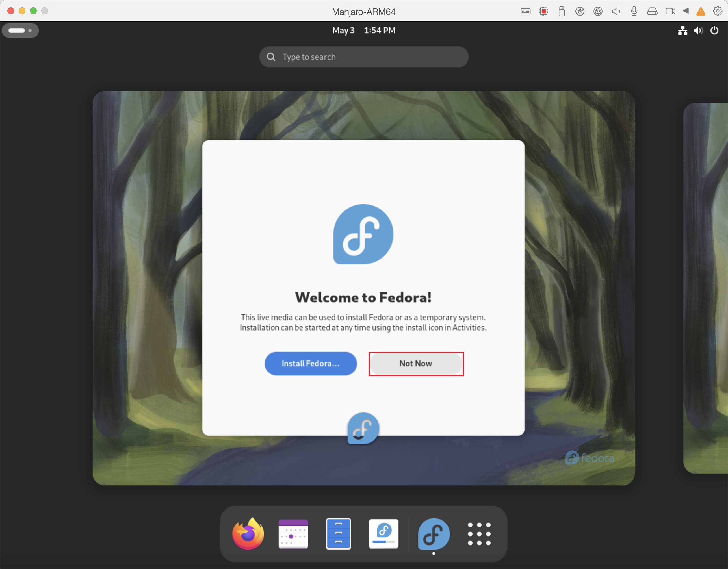The width and height of the screenshot is (728, 569).
Task: Switch to the workspace thumbnail on the right edge
Action: tap(706, 288)
